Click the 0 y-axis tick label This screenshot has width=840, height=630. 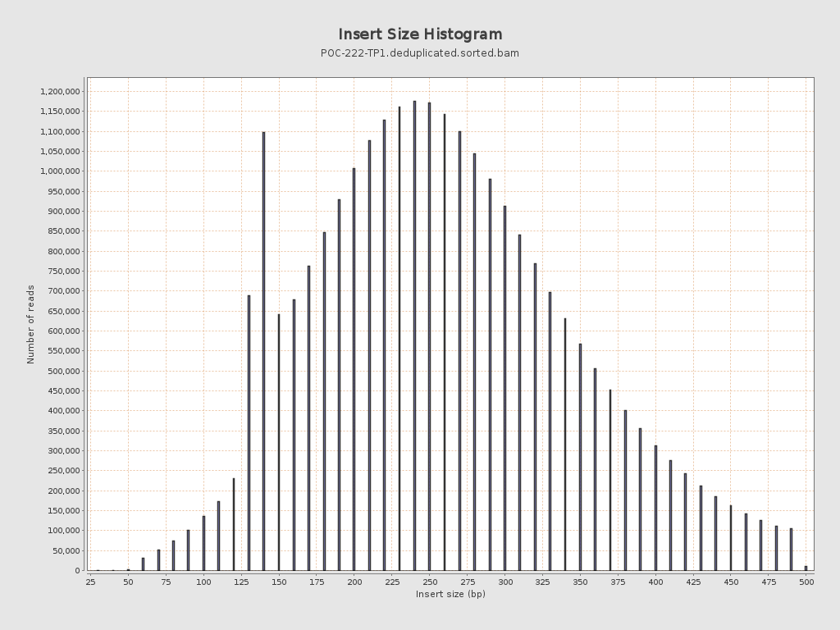point(78,571)
